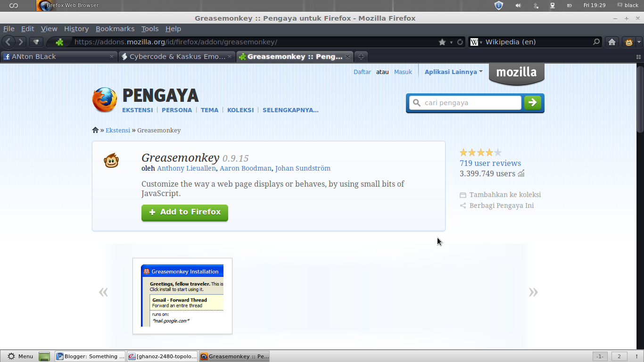Click the Greasemonkey monkey toolbar icon
The image size is (644, 362).
click(629, 42)
